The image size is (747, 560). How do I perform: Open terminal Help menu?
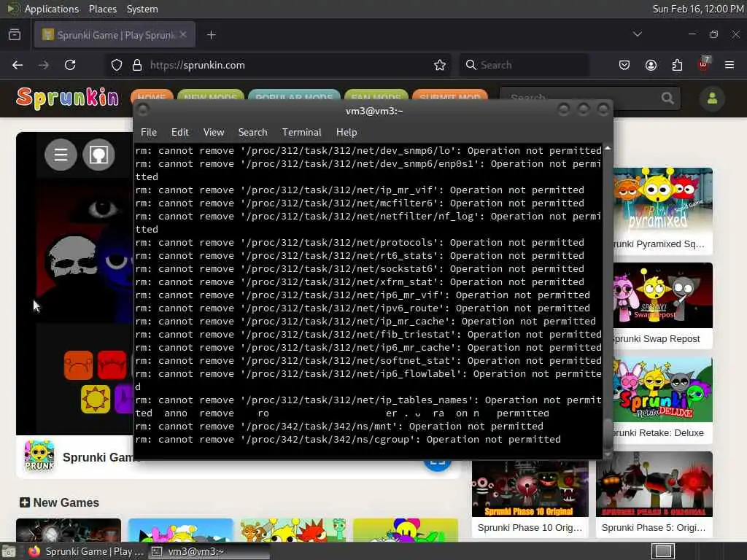[347, 133]
